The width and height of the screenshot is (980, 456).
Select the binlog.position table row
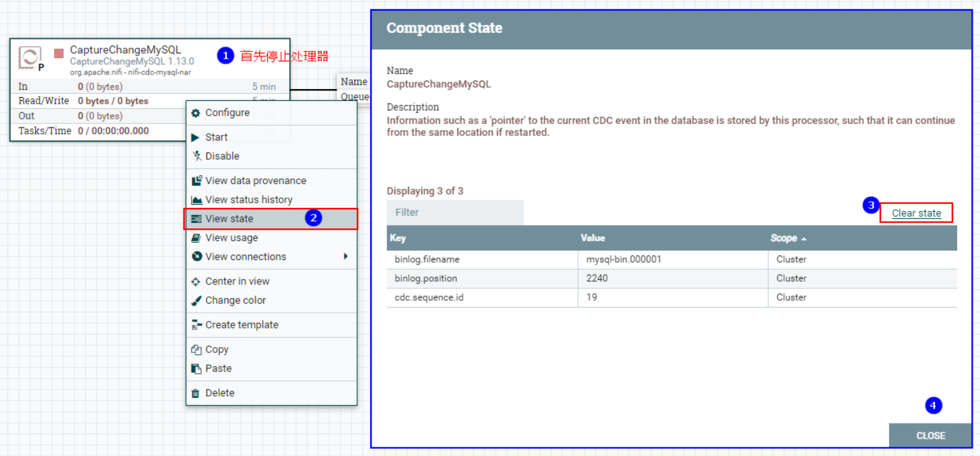point(672,278)
